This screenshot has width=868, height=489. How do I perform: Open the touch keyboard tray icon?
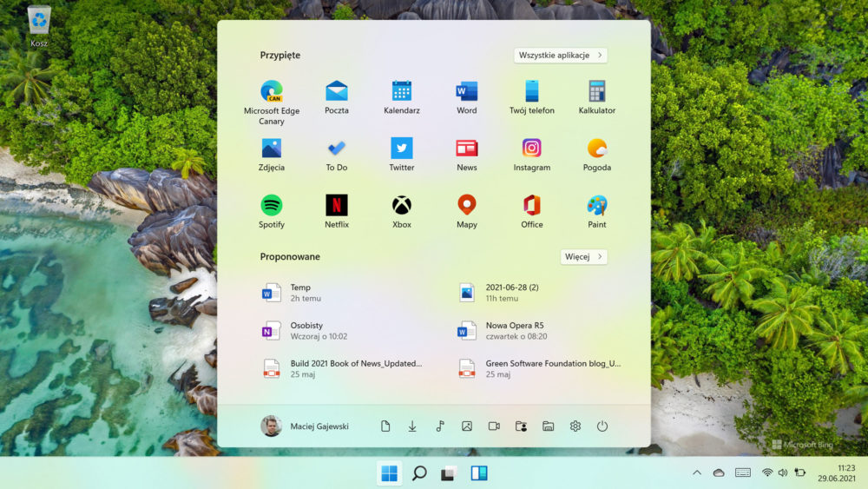coord(743,473)
